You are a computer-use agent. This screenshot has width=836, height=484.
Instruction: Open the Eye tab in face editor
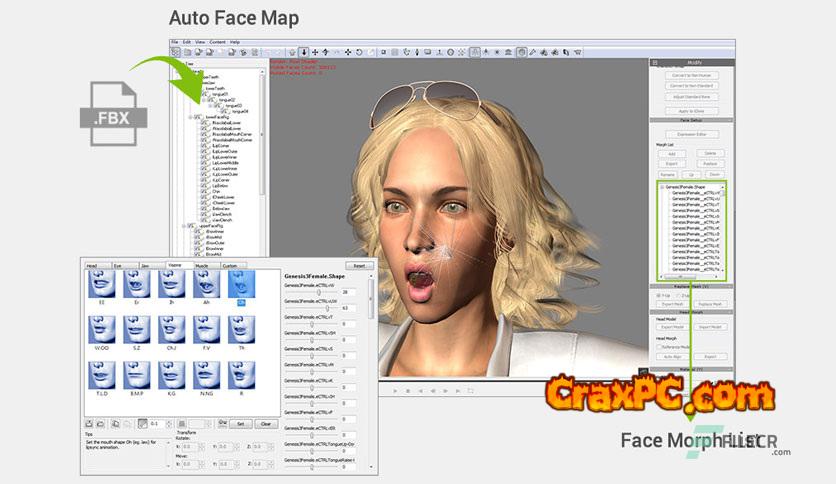click(x=119, y=266)
